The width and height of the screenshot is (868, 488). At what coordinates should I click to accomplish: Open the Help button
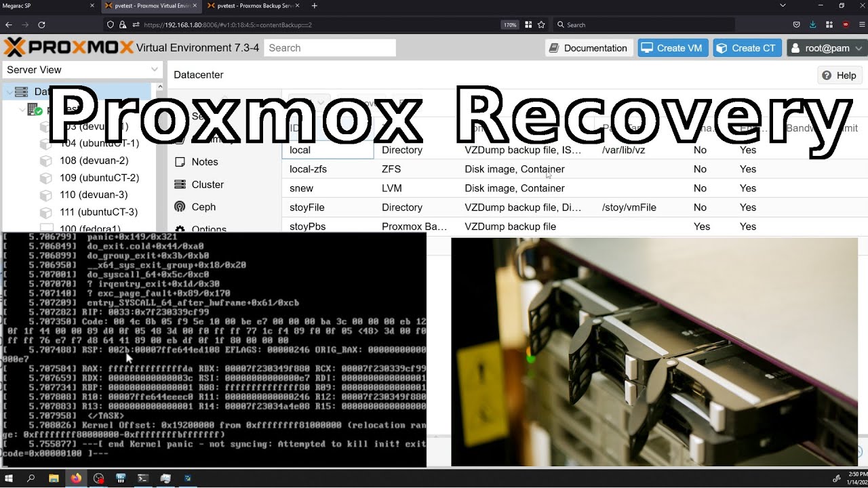click(840, 75)
